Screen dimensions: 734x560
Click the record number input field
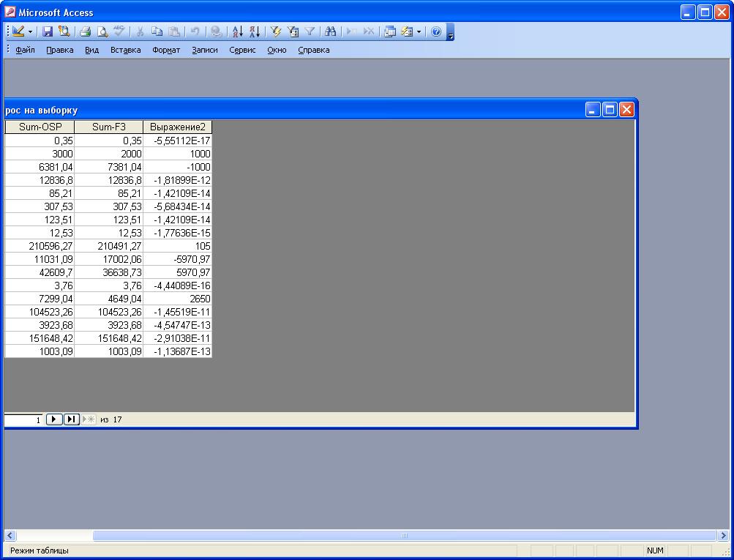tap(23, 419)
